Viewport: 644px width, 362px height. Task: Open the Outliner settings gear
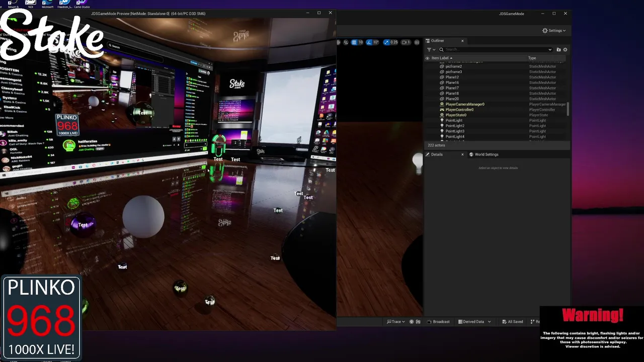tap(565, 49)
